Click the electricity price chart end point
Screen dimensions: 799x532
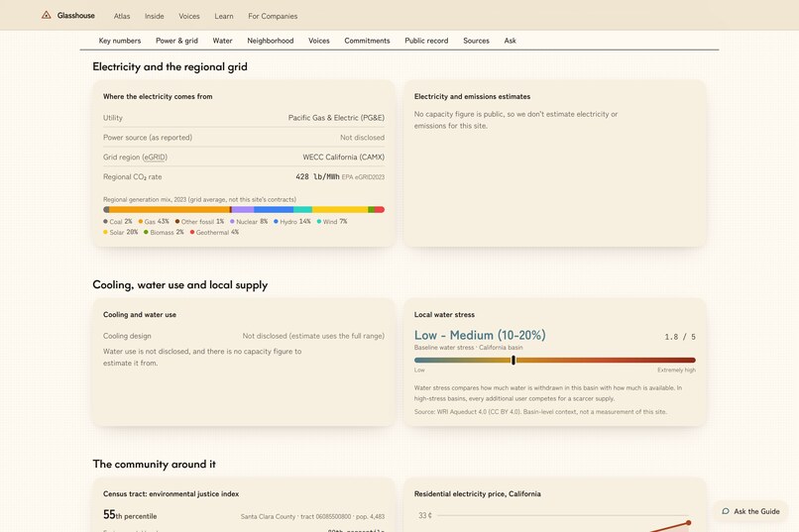pyautogui.click(x=688, y=522)
